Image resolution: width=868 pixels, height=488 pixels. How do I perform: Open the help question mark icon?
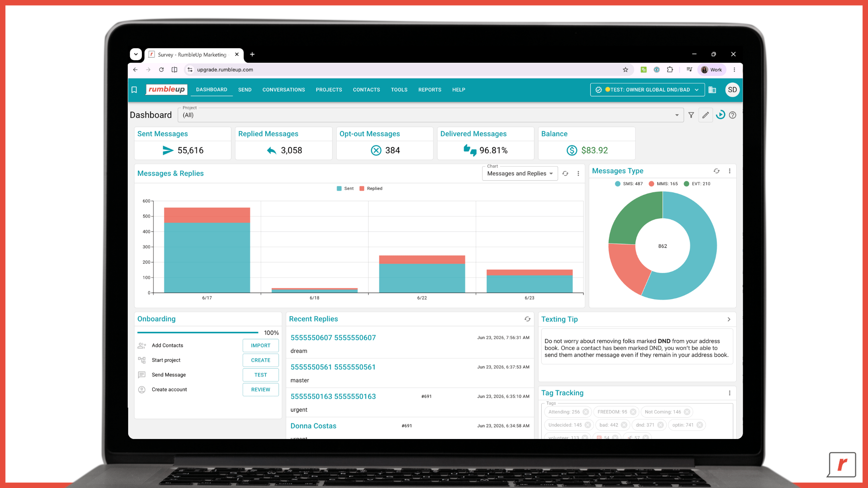pos(733,115)
